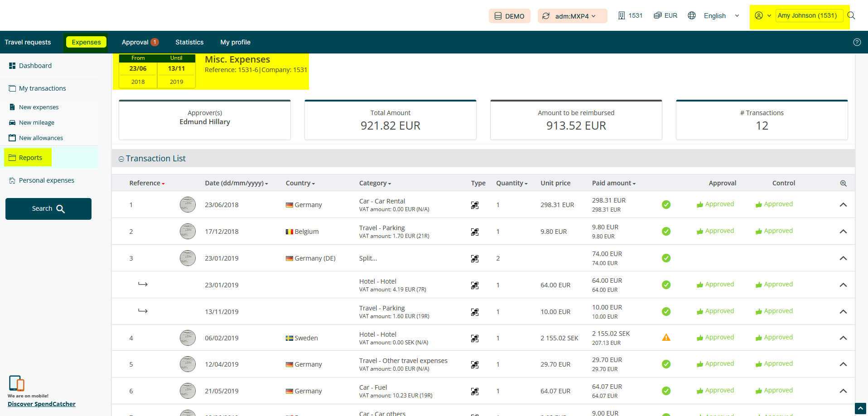The width and height of the screenshot is (868, 416).
Task: Click the magnifier search icon in top bar
Action: tap(851, 15)
